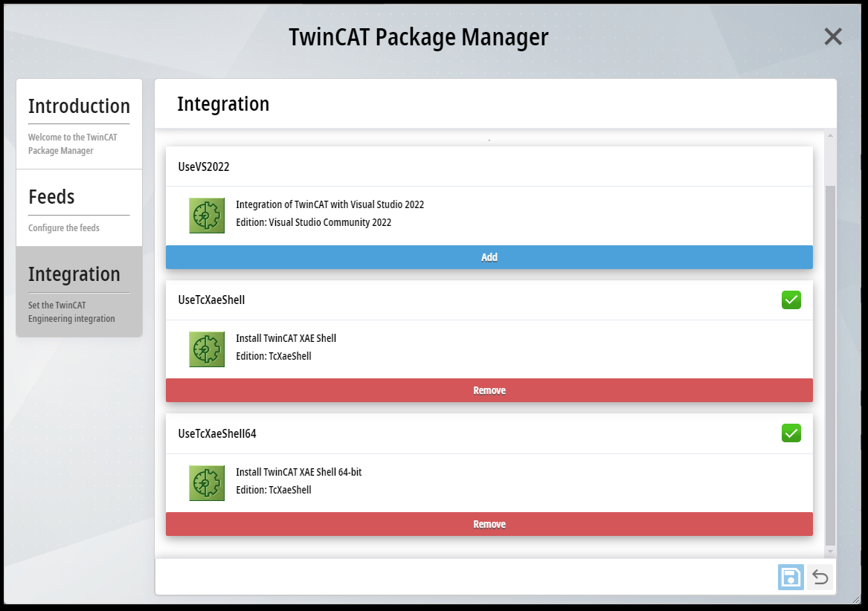Click the UseTcXaeShell gear package icon

(207, 349)
